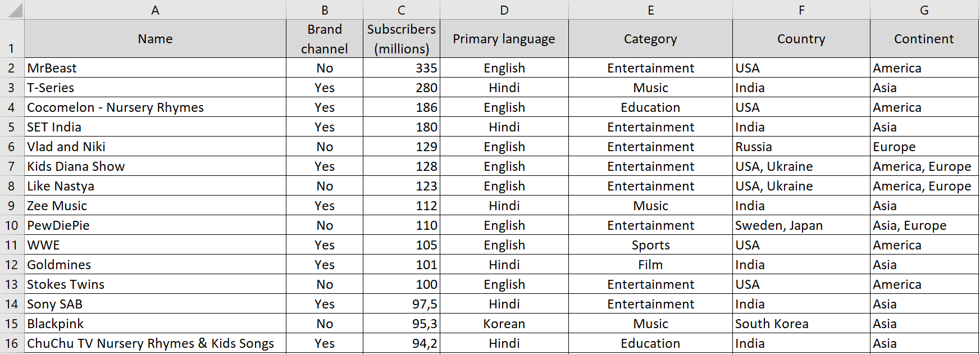980x354 pixels.
Task: Select row 12 header
Action: click(x=11, y=265)
